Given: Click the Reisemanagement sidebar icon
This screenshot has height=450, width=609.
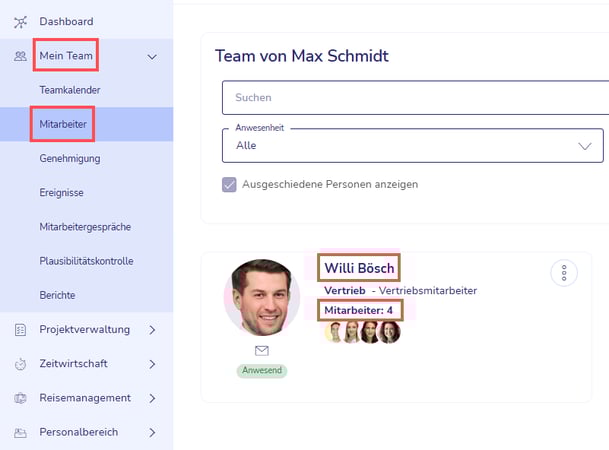Looking at the screenshot, I should click(x=20, y=398).
